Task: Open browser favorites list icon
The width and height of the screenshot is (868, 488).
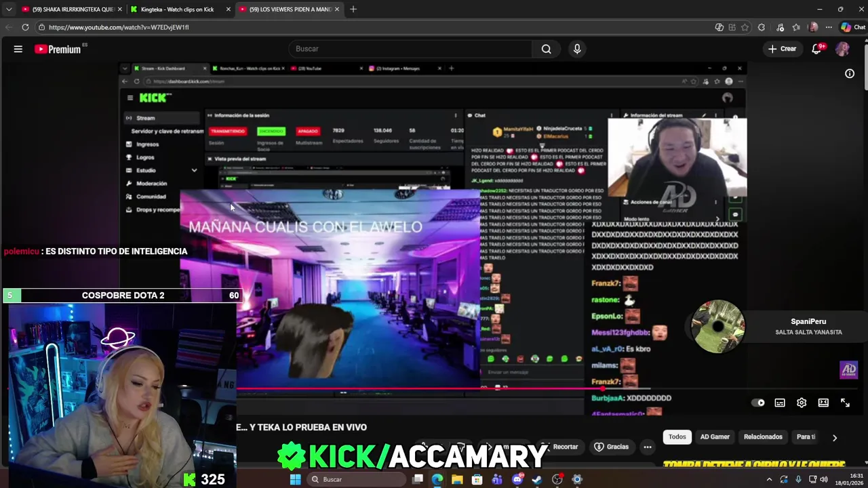Action: 796,27
